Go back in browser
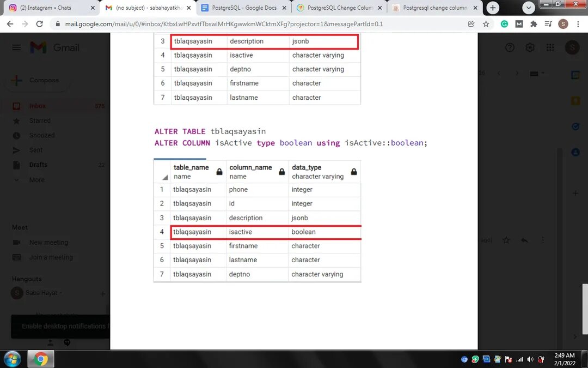The width and height of the screenshot is (588, 368). click(x=10, y=24)
